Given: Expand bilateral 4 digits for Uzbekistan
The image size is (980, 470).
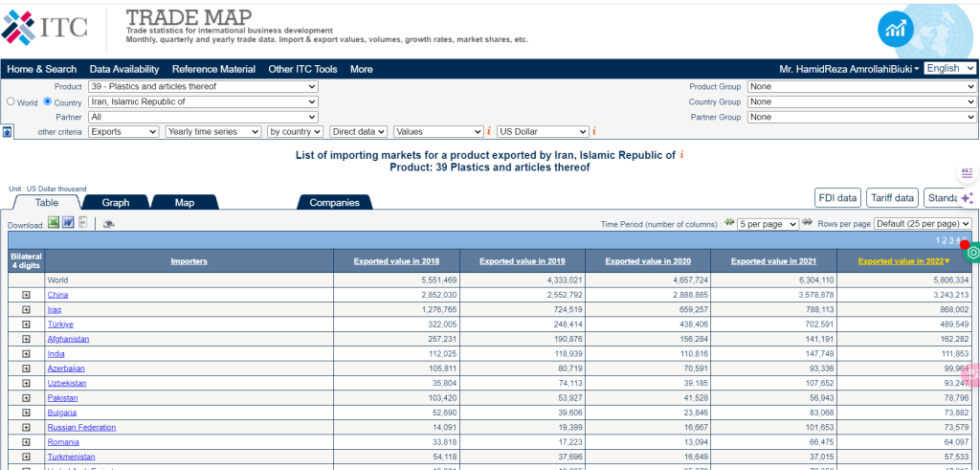Looking at the screenshot, I should pyautogui.click(x=26, y=383).
